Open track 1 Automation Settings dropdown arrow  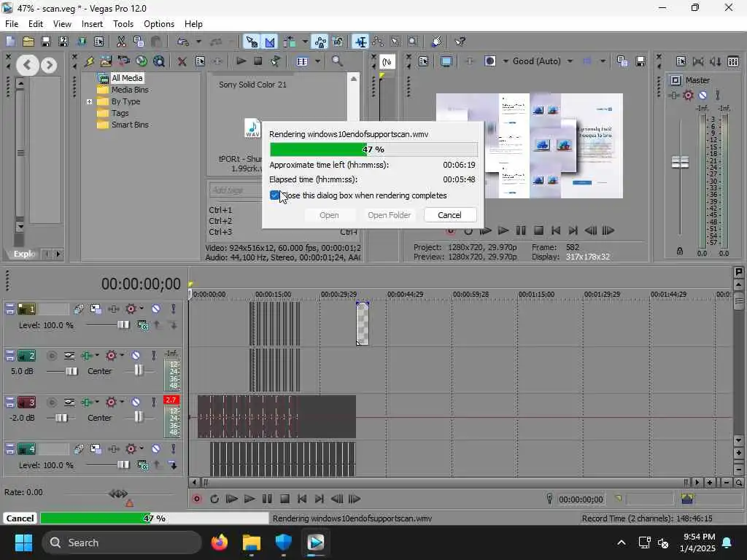[142, 308]
